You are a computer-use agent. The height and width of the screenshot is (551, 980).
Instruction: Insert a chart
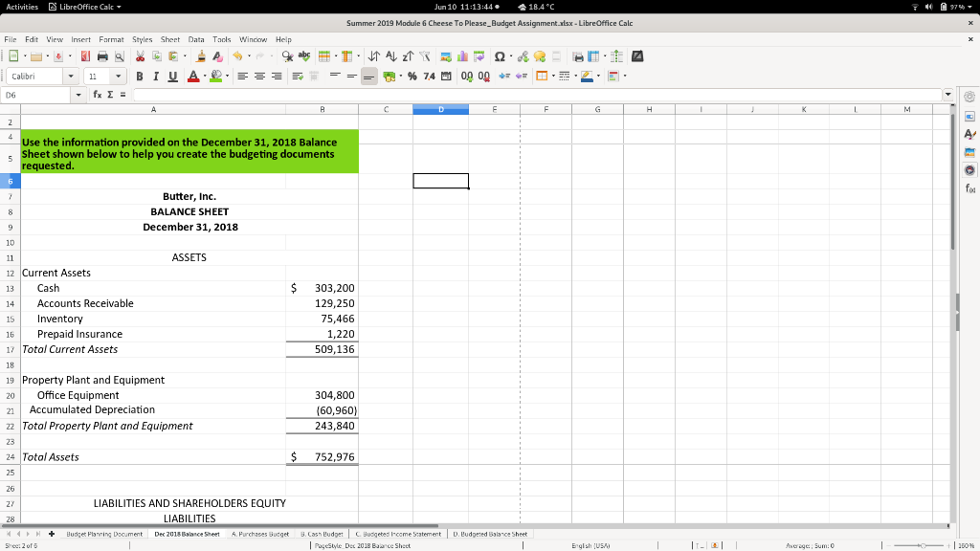[x=461, y=56]
